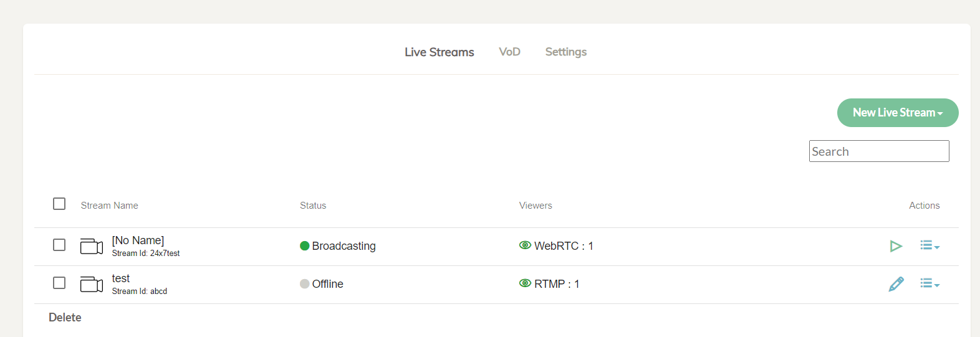Image resolution: width=980 pixels, height=337 pixels.
Task: Switch to the Live Streams tab
Action: [440, 52]
